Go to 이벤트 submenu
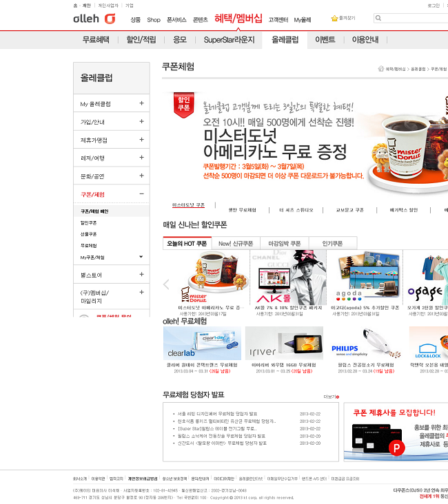The height and width of the screenshot is (504, 448). click(325, 40)
